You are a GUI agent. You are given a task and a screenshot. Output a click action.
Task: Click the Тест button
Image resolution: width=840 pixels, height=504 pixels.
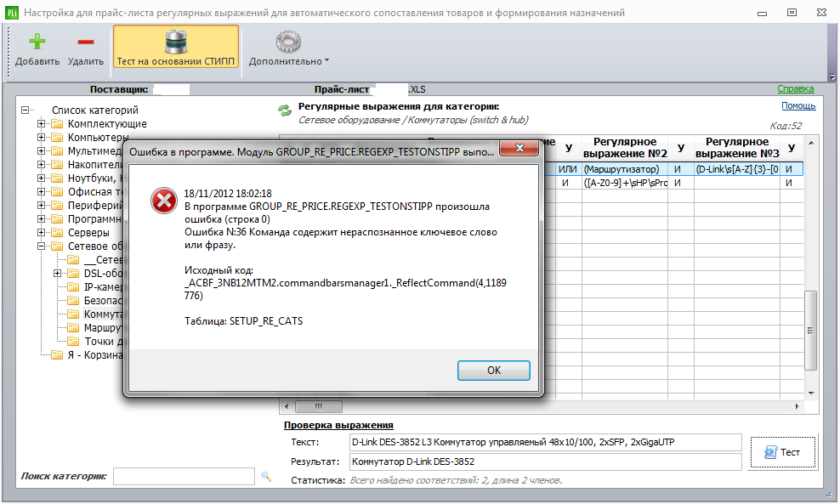(783, 453)
